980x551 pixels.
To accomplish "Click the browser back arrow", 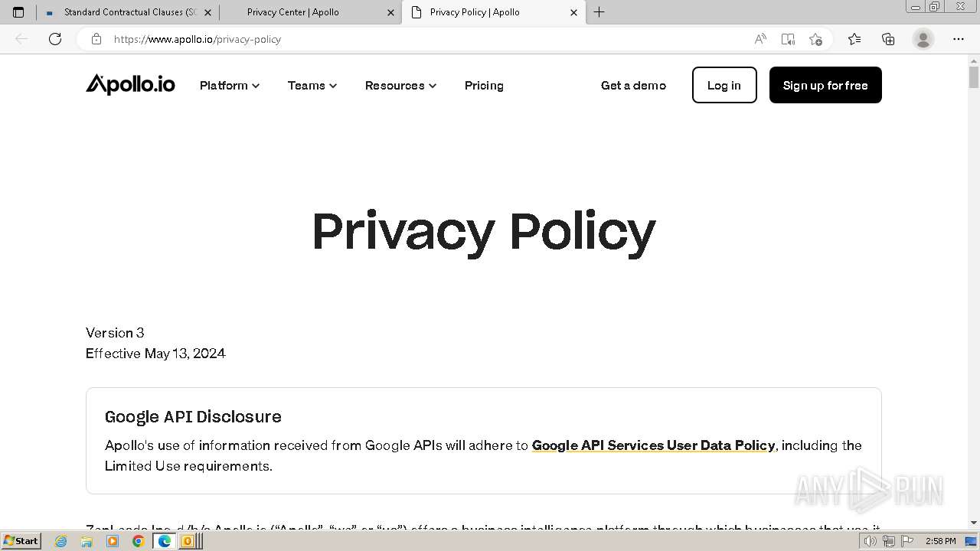I will [x=21, y=39].
